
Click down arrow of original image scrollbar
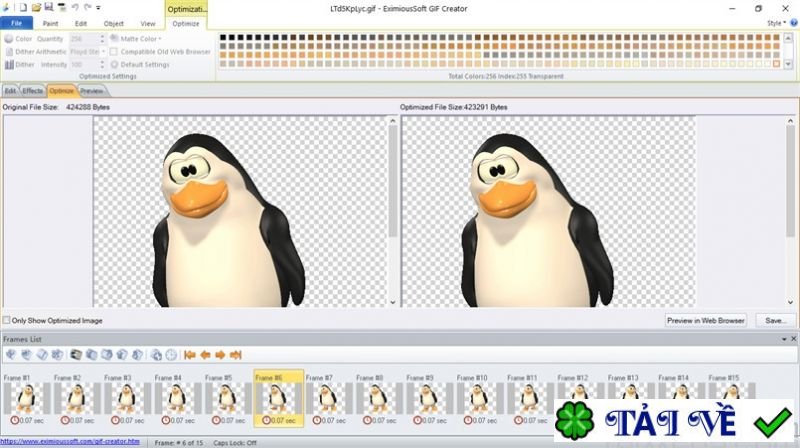coord(393,302)
